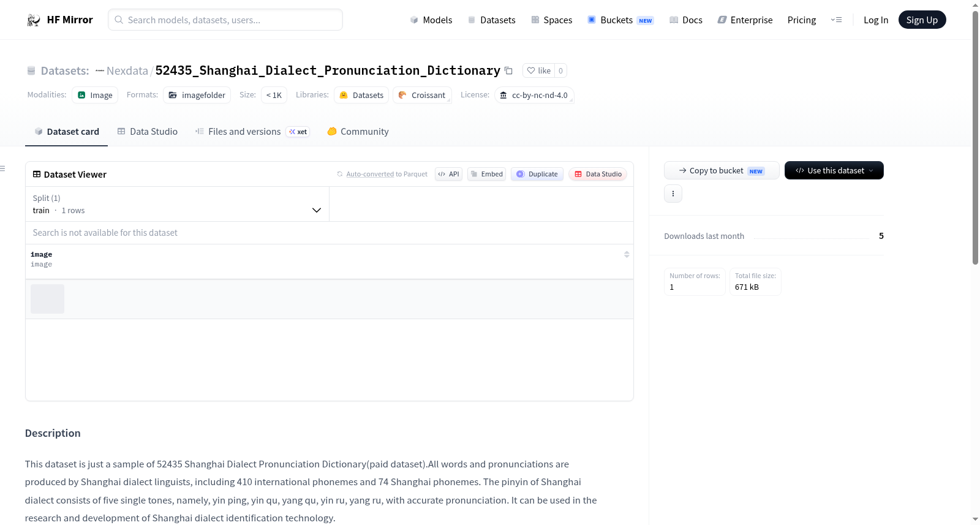980x525 pixels.
Task: Click the Datasets library tag
Action: point(361,95)
